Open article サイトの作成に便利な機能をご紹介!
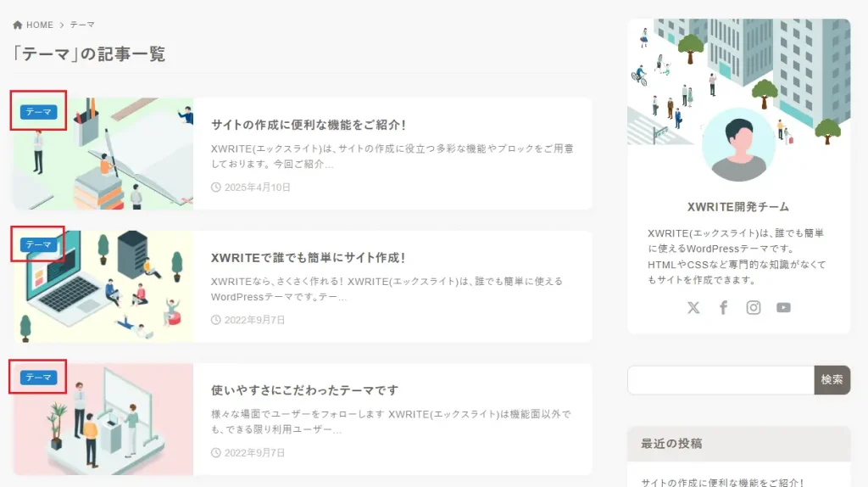This screenshot has height=487, width=868. pyautogui.click(x=309, y=125)
